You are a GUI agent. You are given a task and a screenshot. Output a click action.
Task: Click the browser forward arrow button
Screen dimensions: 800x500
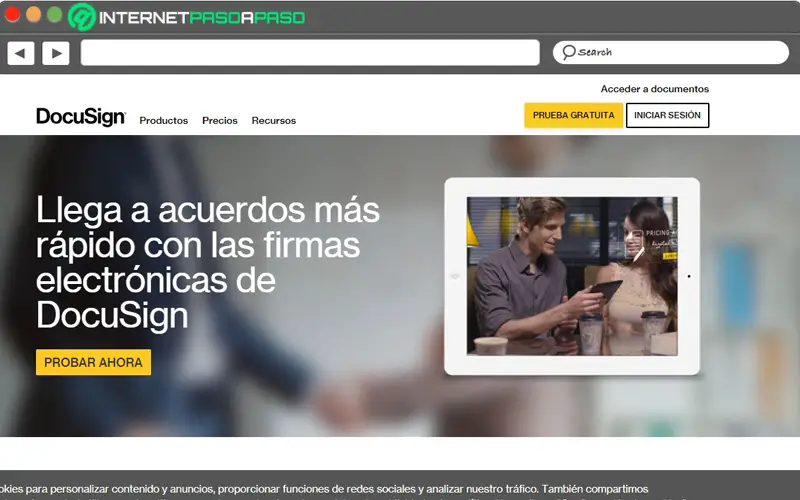(56, 53)
